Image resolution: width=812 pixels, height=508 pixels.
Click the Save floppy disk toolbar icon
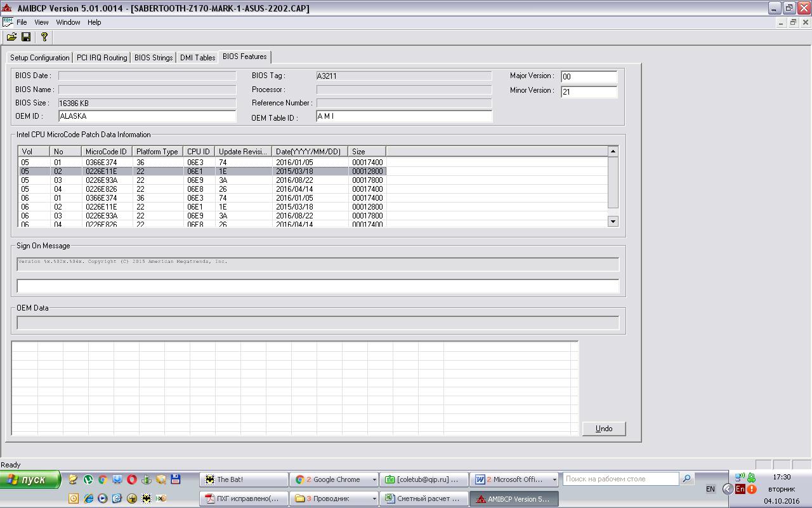tap(26, 37)
